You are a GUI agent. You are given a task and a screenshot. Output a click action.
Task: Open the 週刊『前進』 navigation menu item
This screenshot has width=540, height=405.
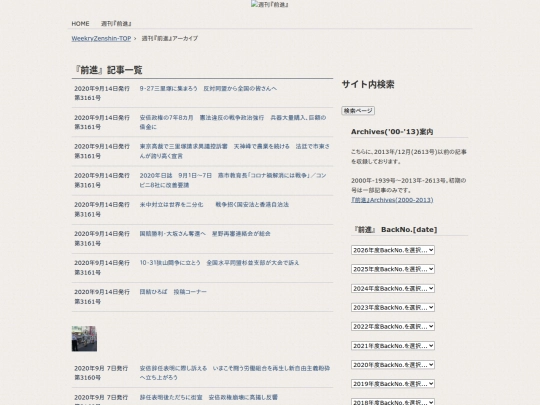coord(116,23)
